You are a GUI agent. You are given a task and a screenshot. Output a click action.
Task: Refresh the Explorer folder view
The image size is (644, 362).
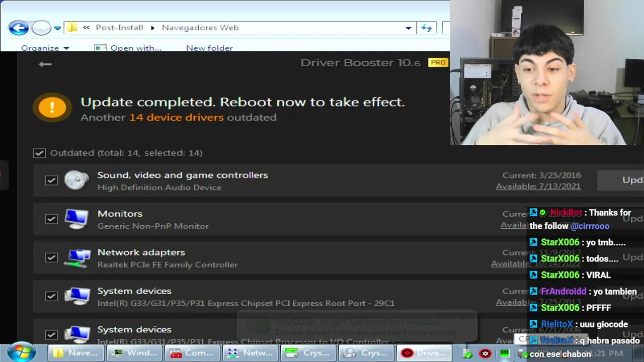click(x=427, y=28)
